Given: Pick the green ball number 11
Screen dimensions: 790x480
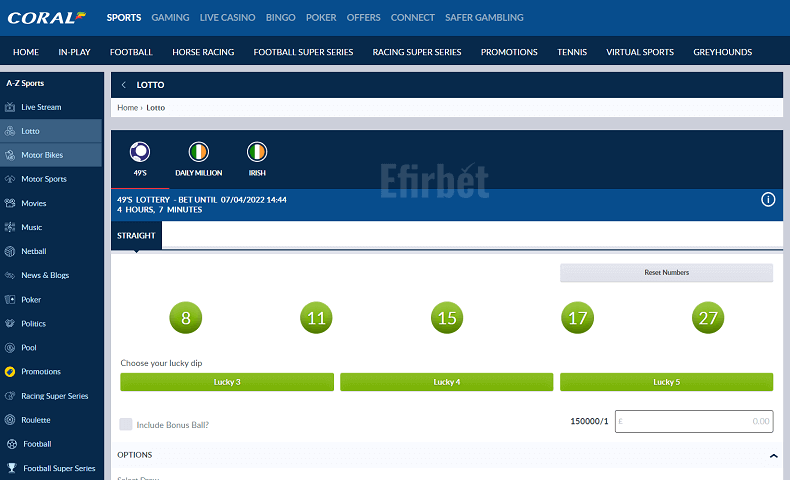Looking at the screenshot, I should 316,318.
